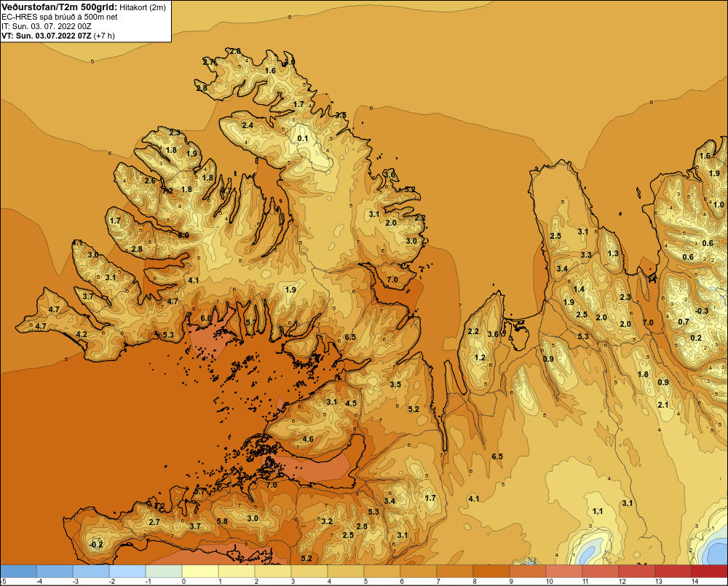Click the legend swatch between 3 and 4
The image size is (728, 586).
click(309, 571)
